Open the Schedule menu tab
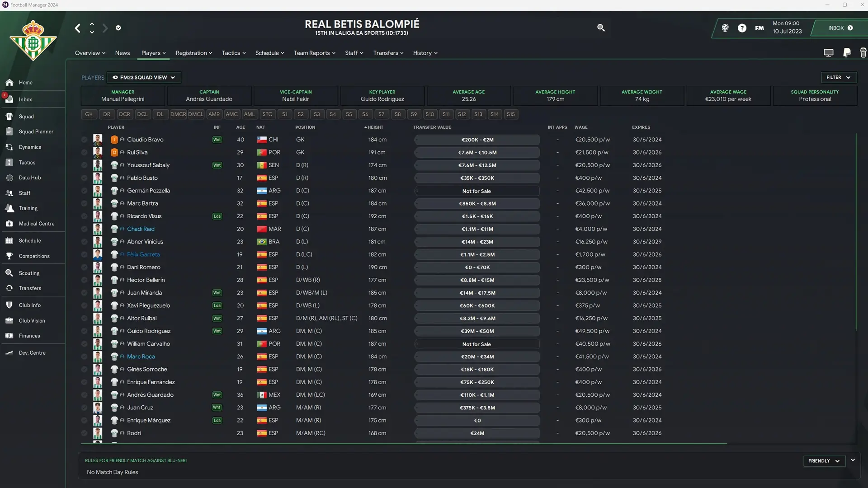This screenshot has width=868, height=488. click(x=270, y=53)
